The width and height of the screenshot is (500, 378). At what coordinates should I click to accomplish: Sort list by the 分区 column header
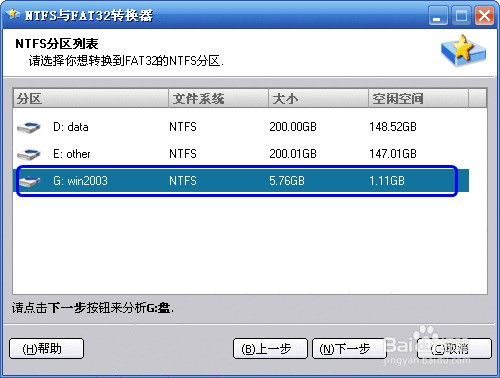(91, 98)
